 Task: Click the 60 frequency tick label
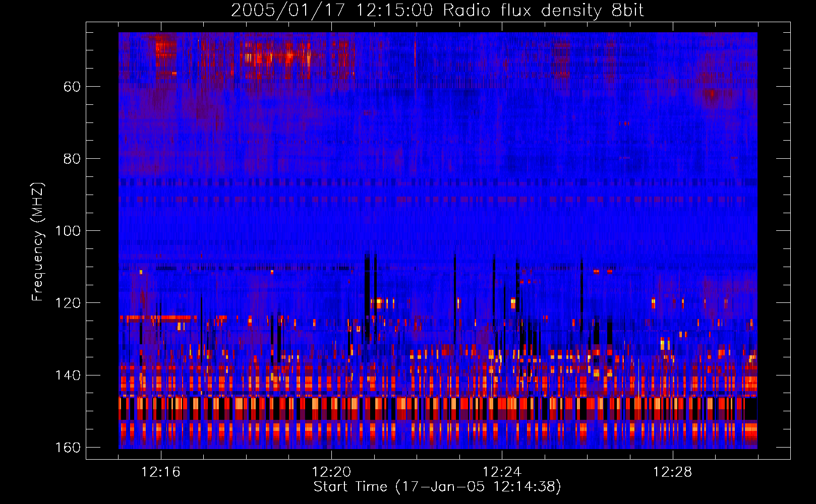pos(72,87)
